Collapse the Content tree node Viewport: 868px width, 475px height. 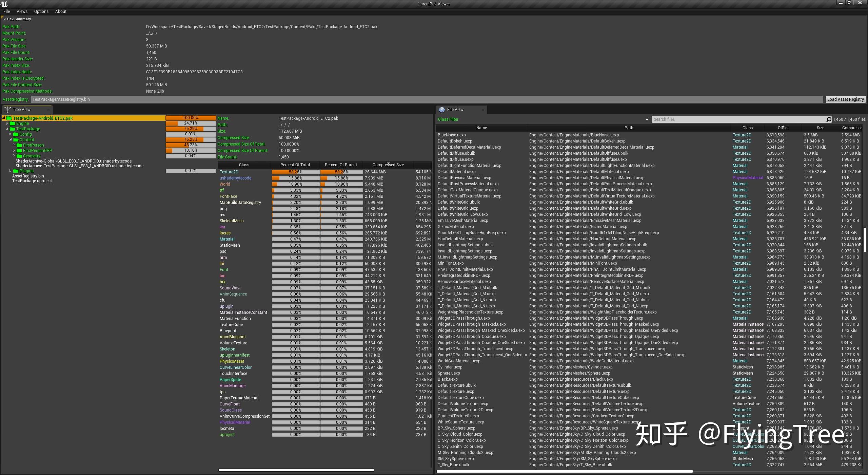coord(11,139)
